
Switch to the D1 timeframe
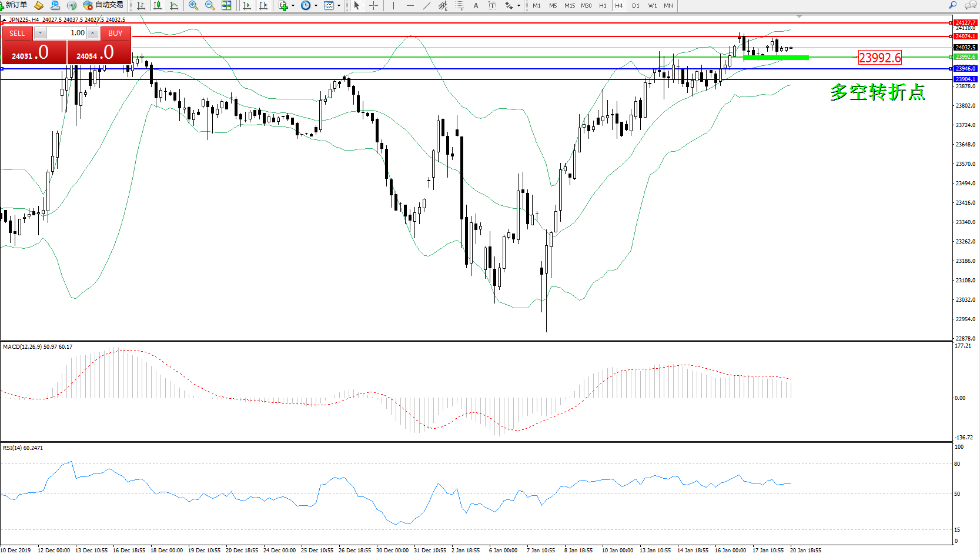(636, 5)
